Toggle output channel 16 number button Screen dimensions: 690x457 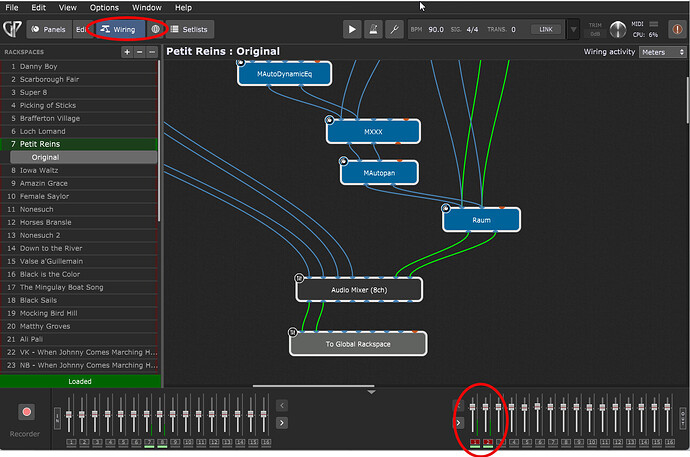(x=670, y=442)
